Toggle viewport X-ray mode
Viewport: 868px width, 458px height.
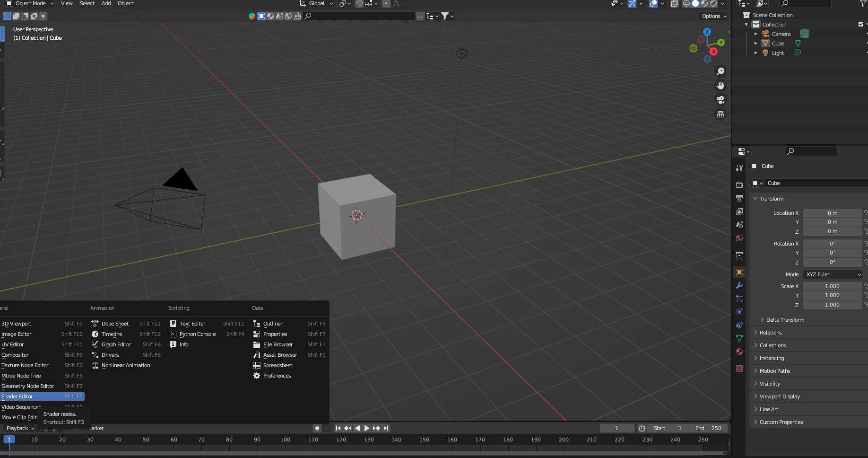pos(675,4)
